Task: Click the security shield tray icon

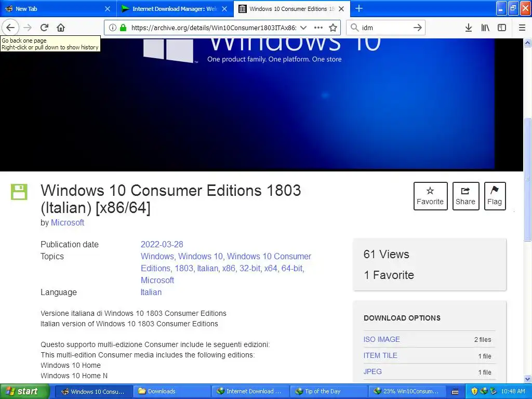Action: coord(474,391)
